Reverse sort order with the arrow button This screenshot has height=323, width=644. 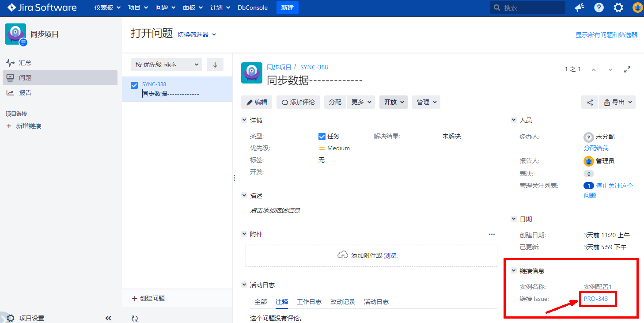tap(215, 65)
